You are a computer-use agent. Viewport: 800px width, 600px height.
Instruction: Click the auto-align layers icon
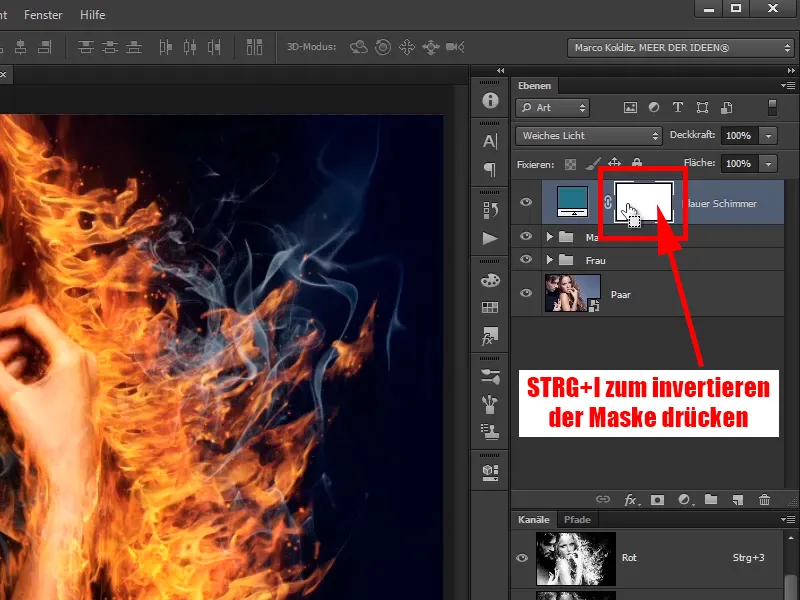coord(254,47)
